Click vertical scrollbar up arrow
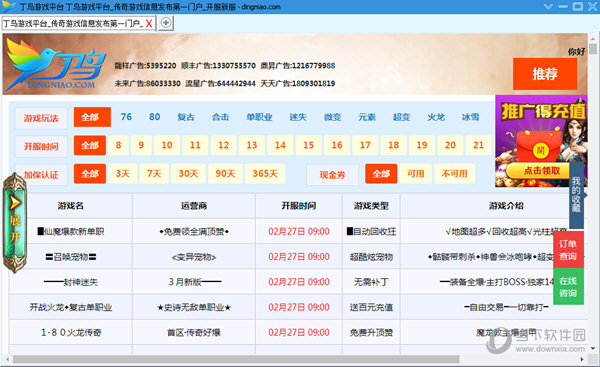The width and height of the screenshot is (600, 367). [593, 39]
